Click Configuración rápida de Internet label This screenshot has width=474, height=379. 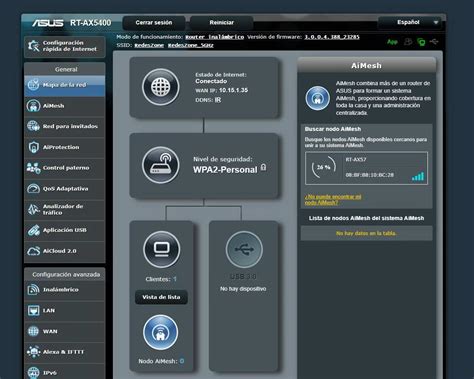(x=70, y=46)
